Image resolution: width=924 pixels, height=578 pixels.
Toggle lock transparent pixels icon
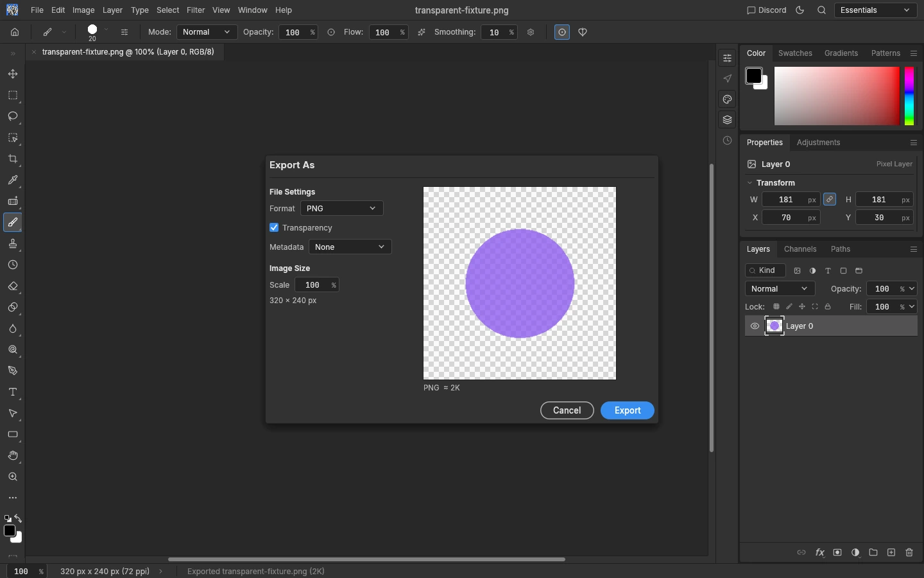[x=776, y=307]
